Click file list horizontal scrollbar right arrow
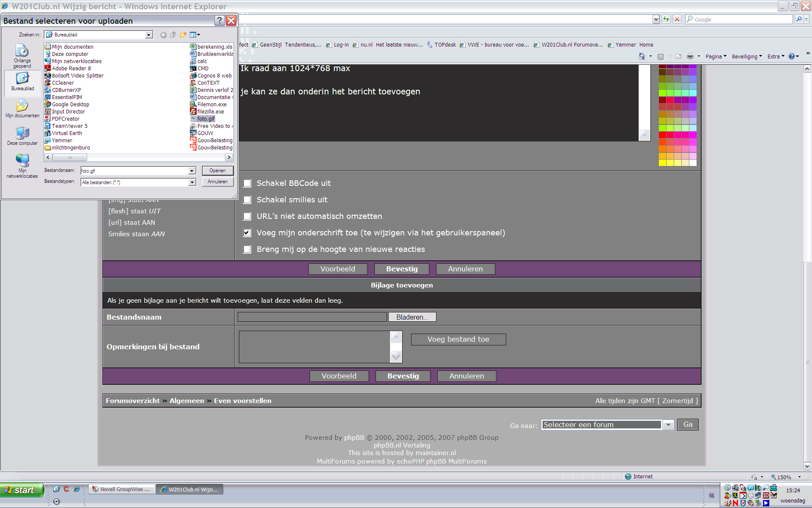This screenshot has width=812, height=508. (229, 157)
